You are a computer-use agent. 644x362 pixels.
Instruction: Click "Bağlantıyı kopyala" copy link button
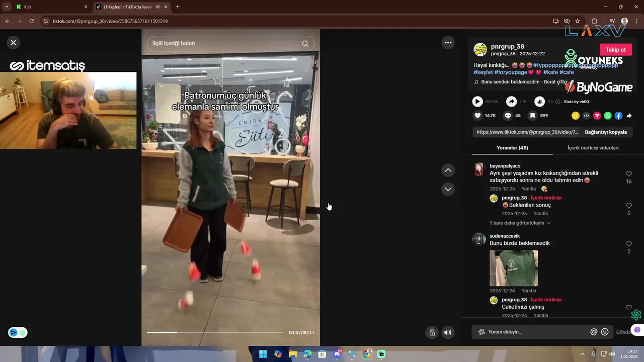606,132
